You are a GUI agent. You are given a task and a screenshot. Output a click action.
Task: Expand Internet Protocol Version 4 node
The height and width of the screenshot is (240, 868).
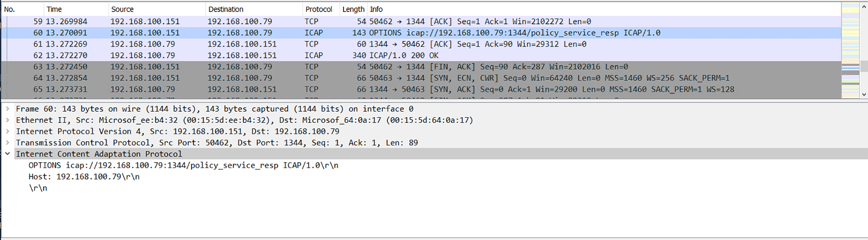7,131
